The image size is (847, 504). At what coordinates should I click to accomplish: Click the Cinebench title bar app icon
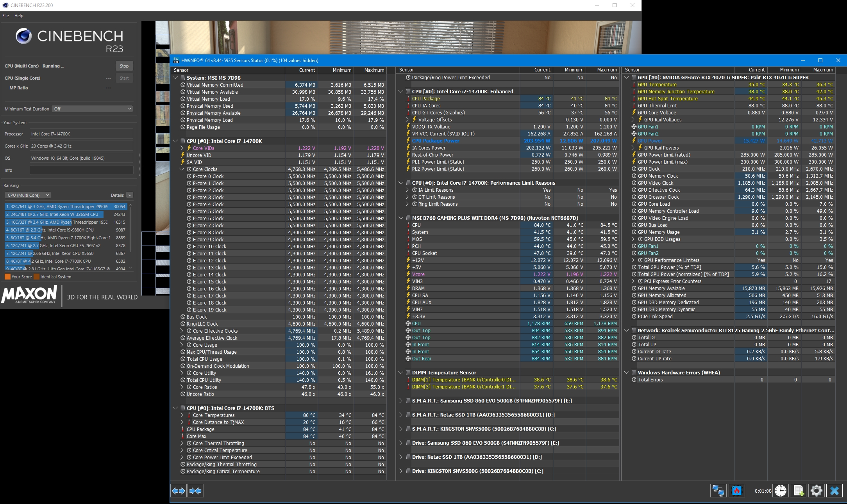[x=5, y=5]
